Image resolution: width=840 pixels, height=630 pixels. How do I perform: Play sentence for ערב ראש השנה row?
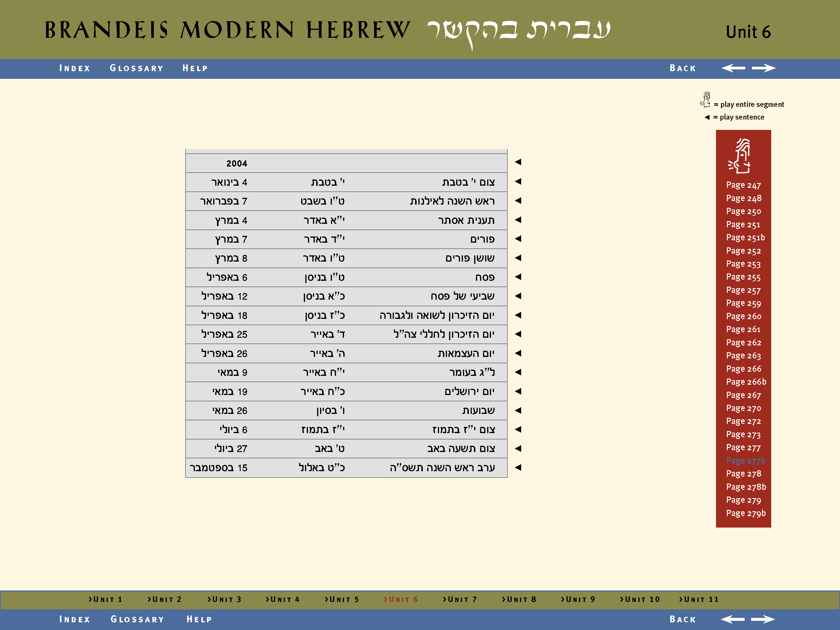pos(518,467)
